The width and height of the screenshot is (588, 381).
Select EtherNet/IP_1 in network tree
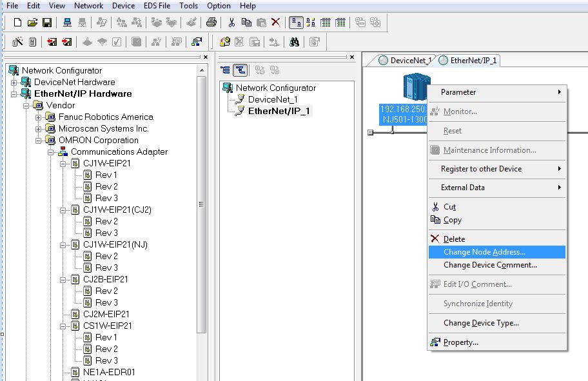coord(279,111)
